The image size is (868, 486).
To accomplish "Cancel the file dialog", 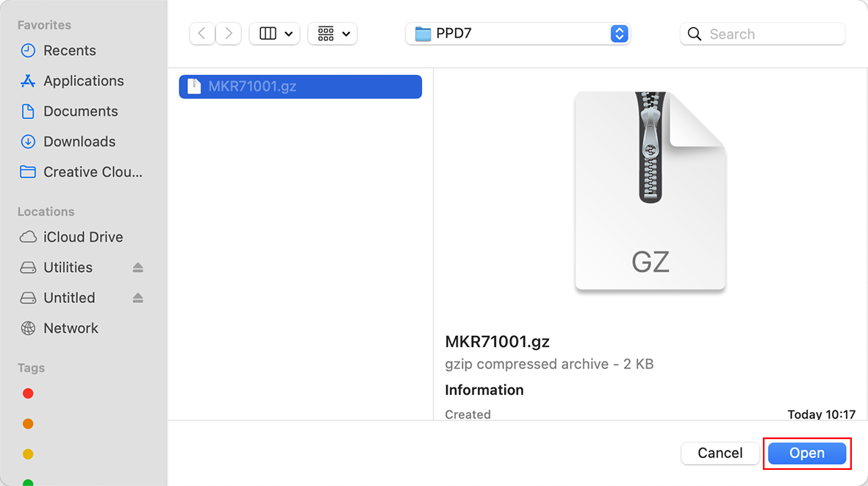I will (x=720, y=453).
